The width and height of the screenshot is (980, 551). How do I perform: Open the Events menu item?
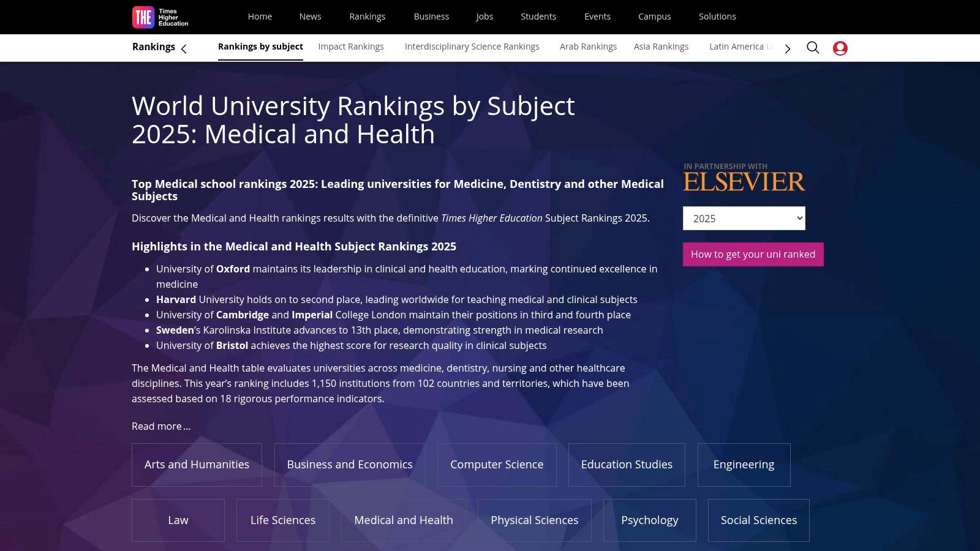(597, 17)
